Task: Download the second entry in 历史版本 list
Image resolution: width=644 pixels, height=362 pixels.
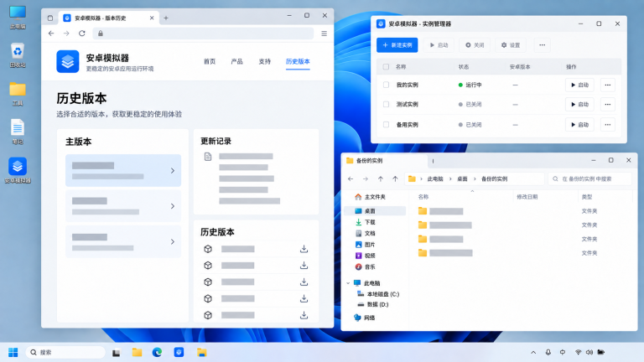Action: tap(304, 265)
